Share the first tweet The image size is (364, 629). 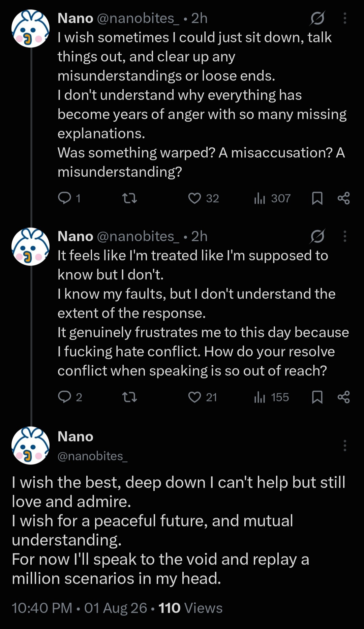343,198
